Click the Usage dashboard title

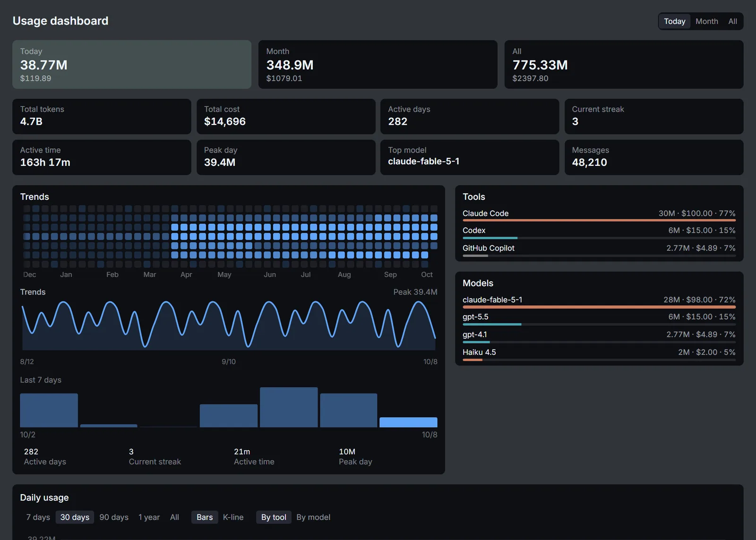click(60, 21)
